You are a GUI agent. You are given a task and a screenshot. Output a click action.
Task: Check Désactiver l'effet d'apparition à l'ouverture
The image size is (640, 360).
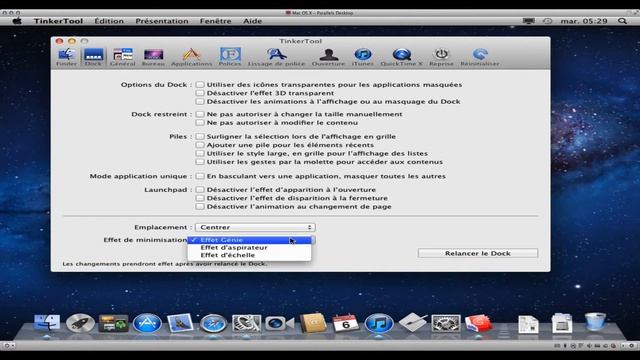[200, 189]
